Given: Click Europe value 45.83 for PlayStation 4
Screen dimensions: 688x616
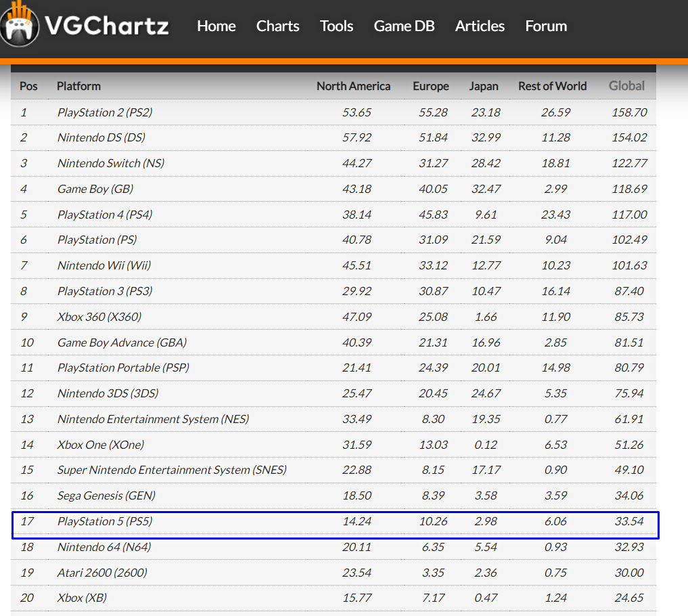Looking at the screenshot, I should coord(433,215).
